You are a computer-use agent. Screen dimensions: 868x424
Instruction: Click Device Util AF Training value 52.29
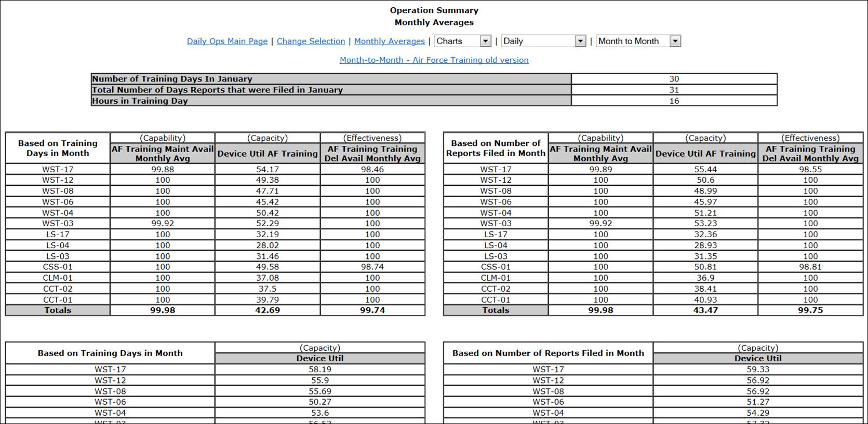(268, 224)
